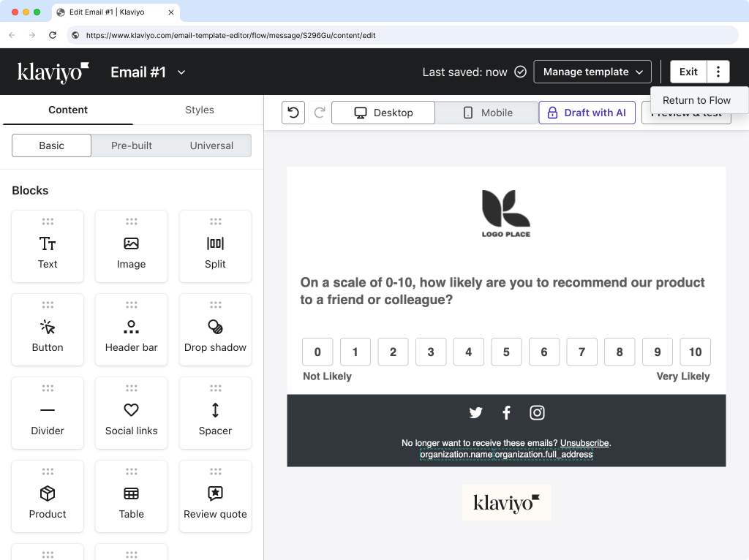The height and width of the screenshot is (560, 749).
Task: Click the undo arrow icon
Action: pos(293,113)
